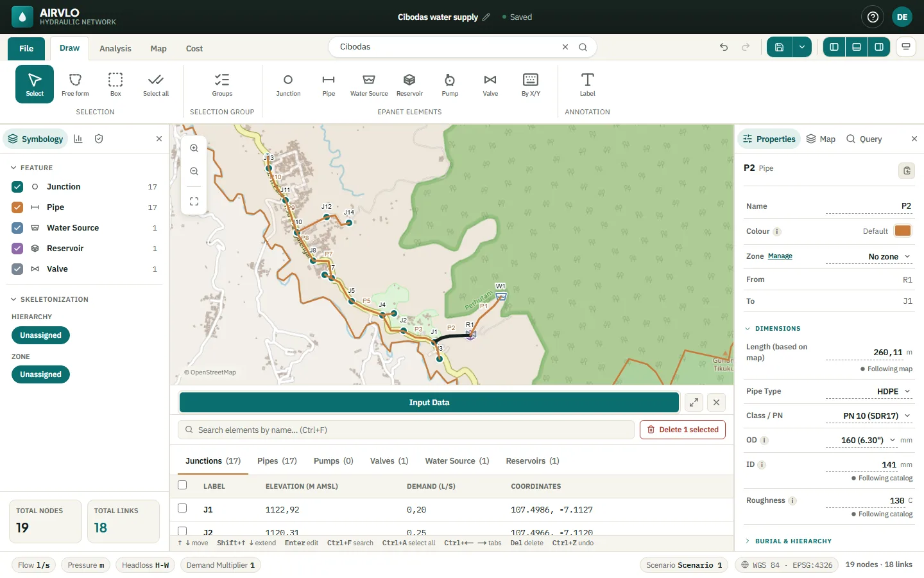Image resolution: width=924 pixels, height=578 pixels.
Task: Select the Reservoir element tool
Action: coord(409,84)
